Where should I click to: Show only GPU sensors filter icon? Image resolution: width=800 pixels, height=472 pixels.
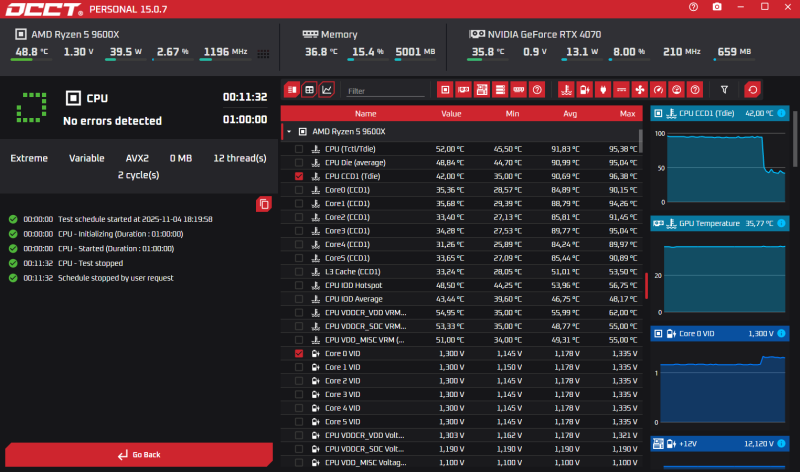[x=463, y=90]
